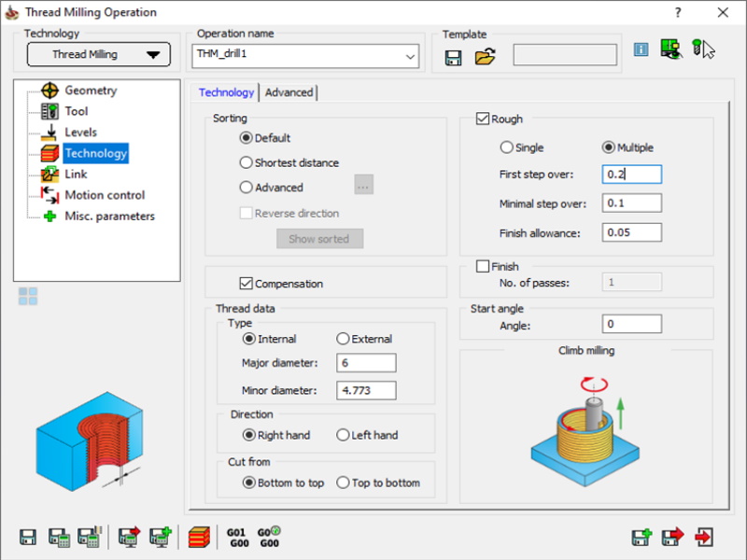Click the blue Info icon
This screenshot has width=747, height=560.
pyautogui.click(x=641, y=50)
